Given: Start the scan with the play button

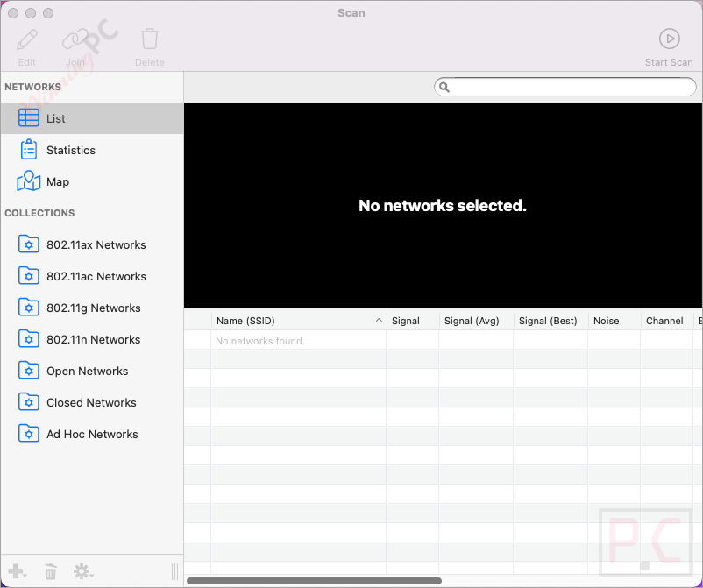Looking at the screenshot, I should [670, 39].
